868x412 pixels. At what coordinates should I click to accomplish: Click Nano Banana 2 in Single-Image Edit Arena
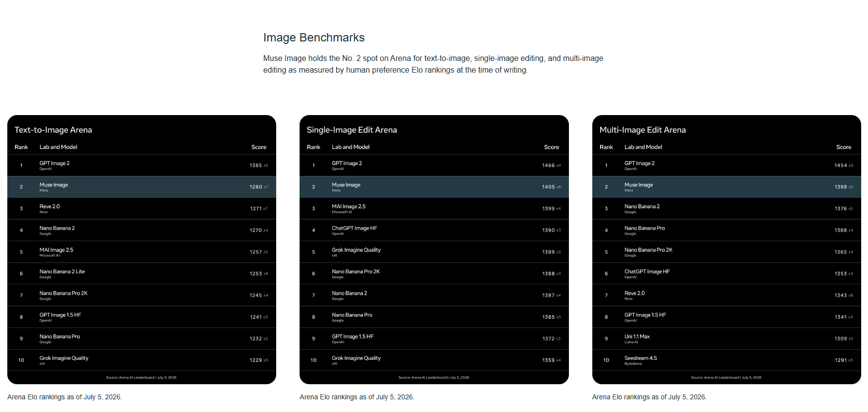pyautogui.click(x=350, y=293)
